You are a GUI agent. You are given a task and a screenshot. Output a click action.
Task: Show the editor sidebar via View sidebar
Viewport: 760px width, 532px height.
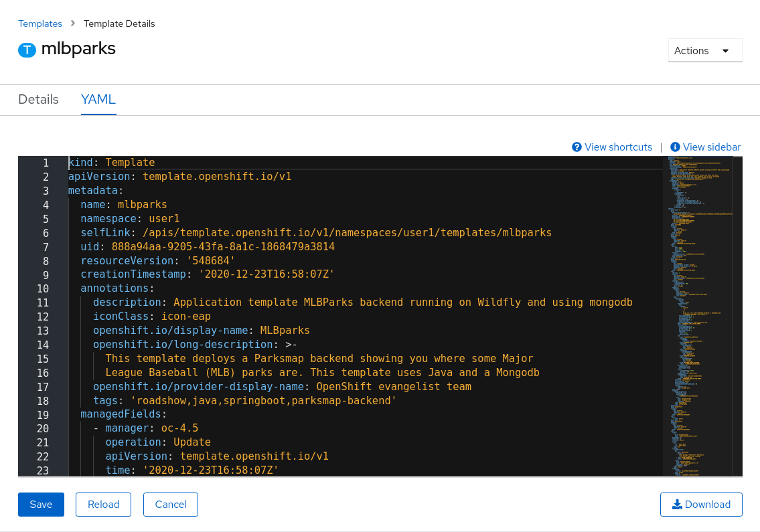click(711, 147)
